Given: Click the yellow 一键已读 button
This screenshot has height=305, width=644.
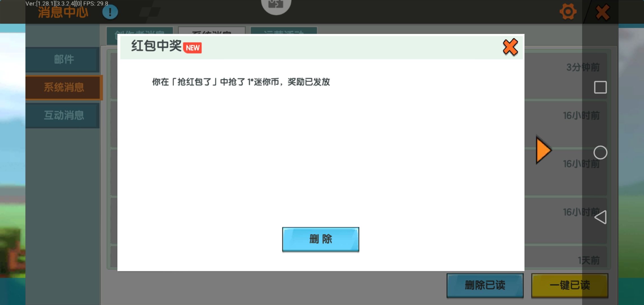Looking at the screenshot, I should point(569,285).
